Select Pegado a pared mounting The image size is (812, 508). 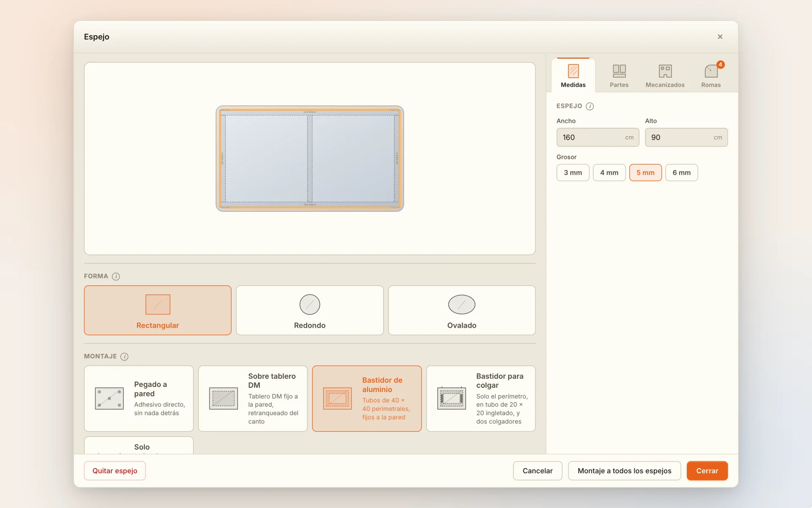coord(139,399)
